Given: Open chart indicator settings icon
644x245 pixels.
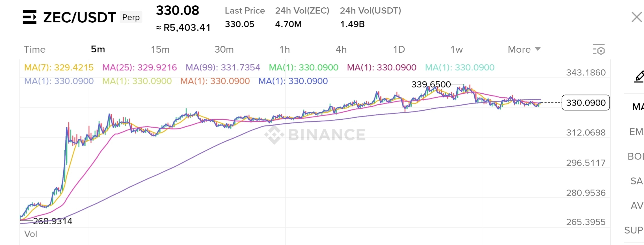Looking at the screenshot, I should [599, 50].
